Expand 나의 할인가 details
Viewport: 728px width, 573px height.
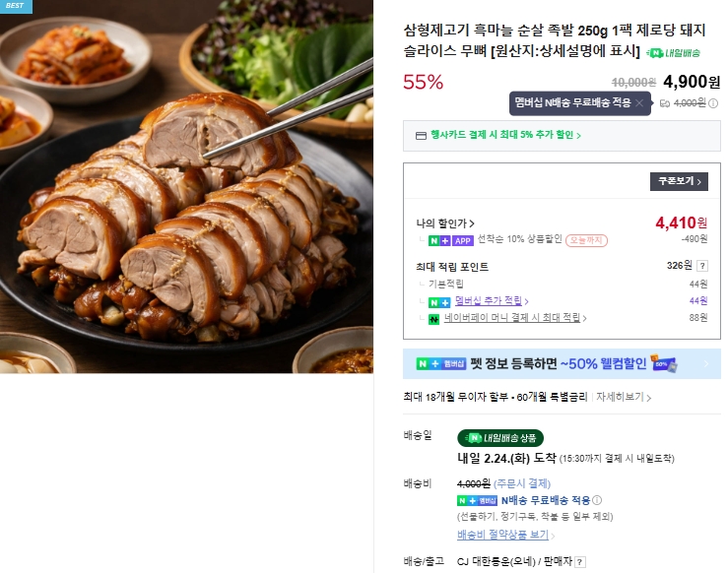pyautogui.click(x=445, y=223)
